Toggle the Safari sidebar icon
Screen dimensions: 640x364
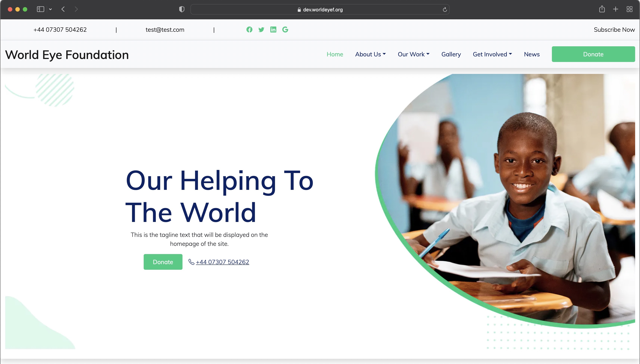[40, 9]
